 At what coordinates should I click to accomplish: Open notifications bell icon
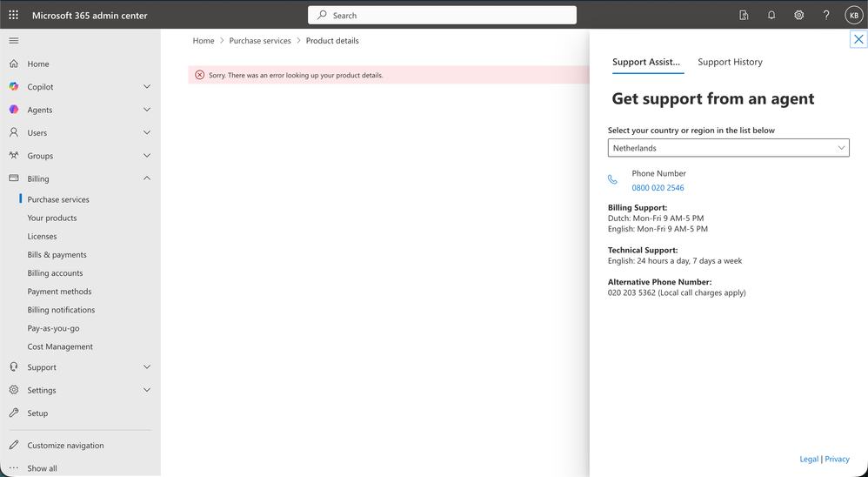tap(771, 16)
